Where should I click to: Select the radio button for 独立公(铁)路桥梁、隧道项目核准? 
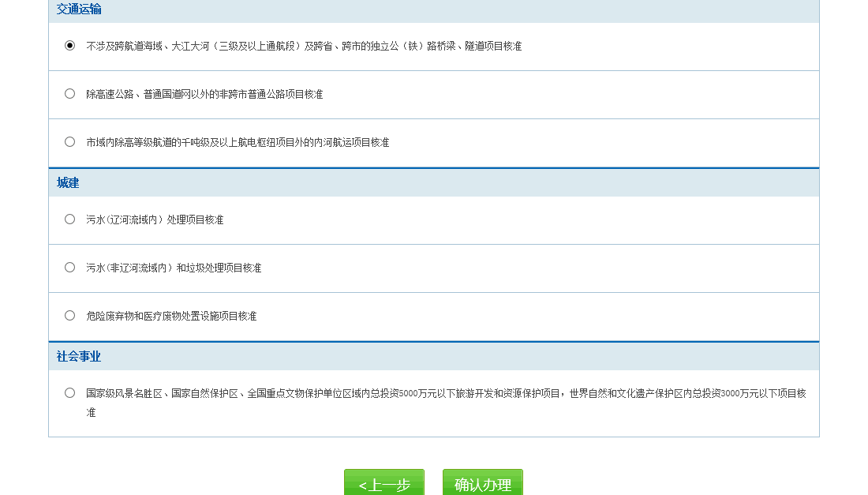[69, 46]
